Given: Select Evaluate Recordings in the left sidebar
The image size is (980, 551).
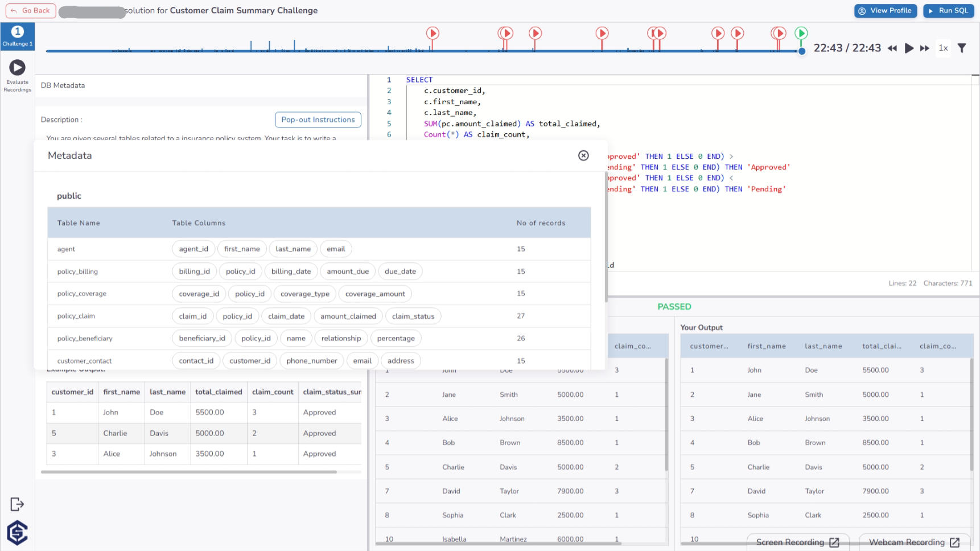Looking at the screenshot, I should pyautogui.click(x=17, y=74).
